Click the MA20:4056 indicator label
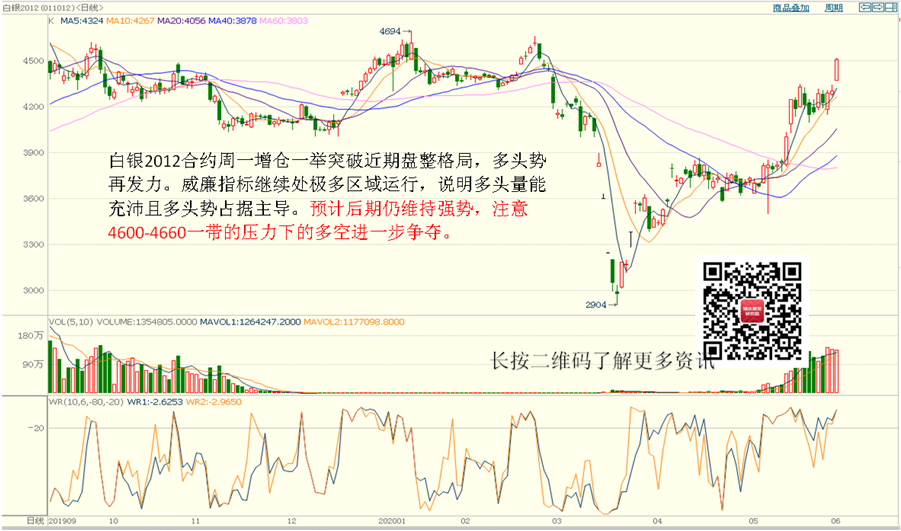The height and width of the screenshot is (531, 901). pos(181,21)
